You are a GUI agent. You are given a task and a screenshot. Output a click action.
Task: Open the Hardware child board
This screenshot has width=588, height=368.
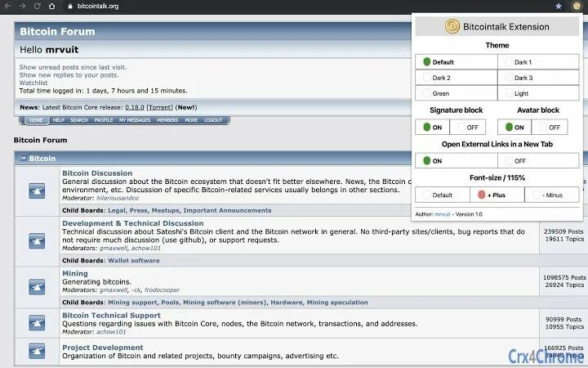(x=287, y=303)
